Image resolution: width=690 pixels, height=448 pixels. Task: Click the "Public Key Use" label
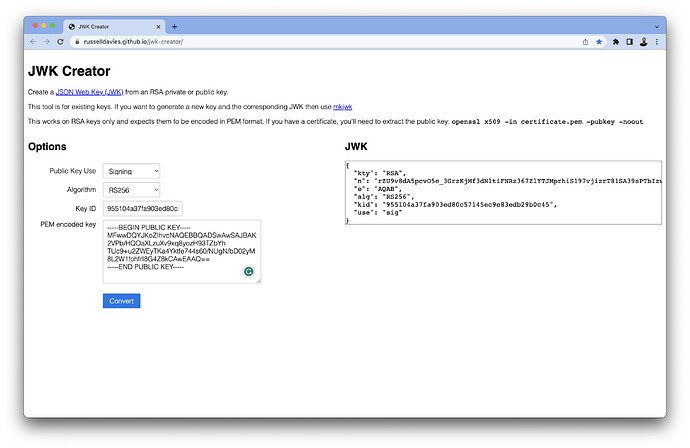73,171
